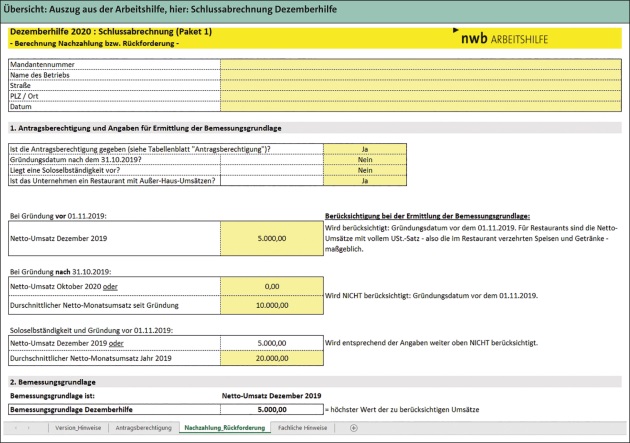The height and width of the screenshot is (443, 630).
Task: Open the Fachliche Hinweise sheet tab
Action: [304, 428]
